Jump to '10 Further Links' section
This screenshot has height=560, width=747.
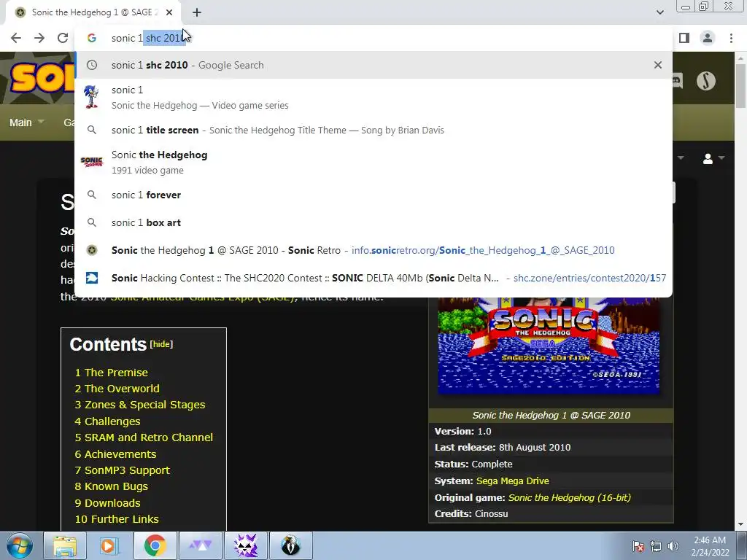[x=117, y=519]
